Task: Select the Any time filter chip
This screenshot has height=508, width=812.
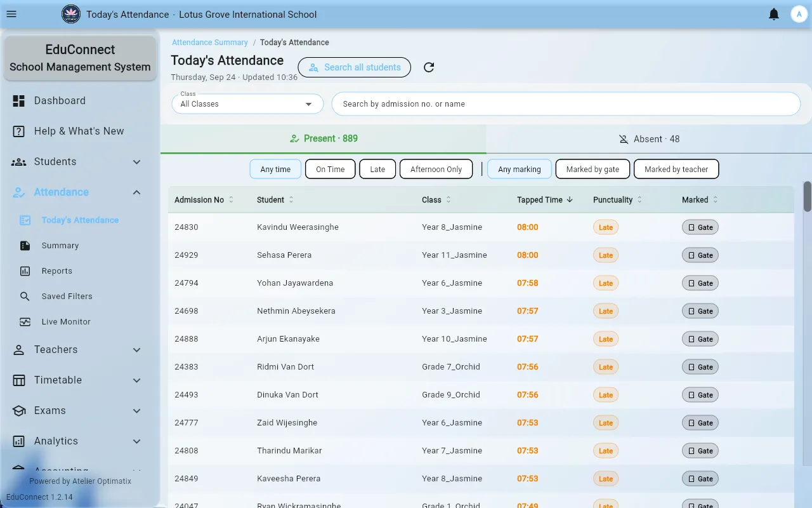Action: pos(275,170)
